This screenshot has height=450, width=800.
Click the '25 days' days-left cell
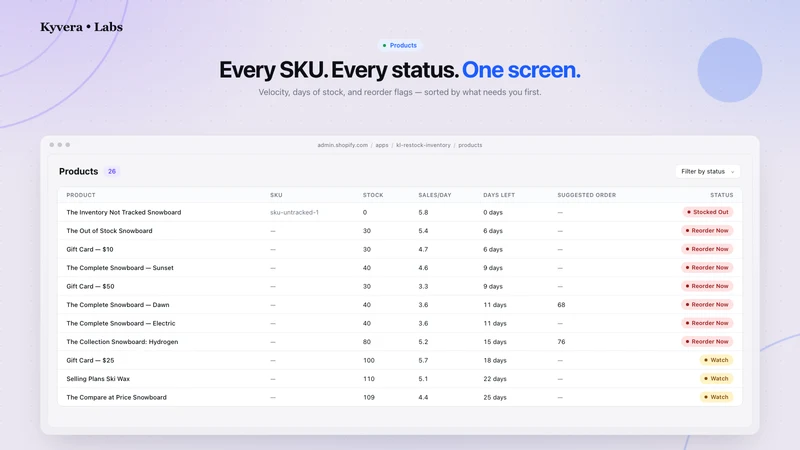pyautogui.click(x=495, y=397)
